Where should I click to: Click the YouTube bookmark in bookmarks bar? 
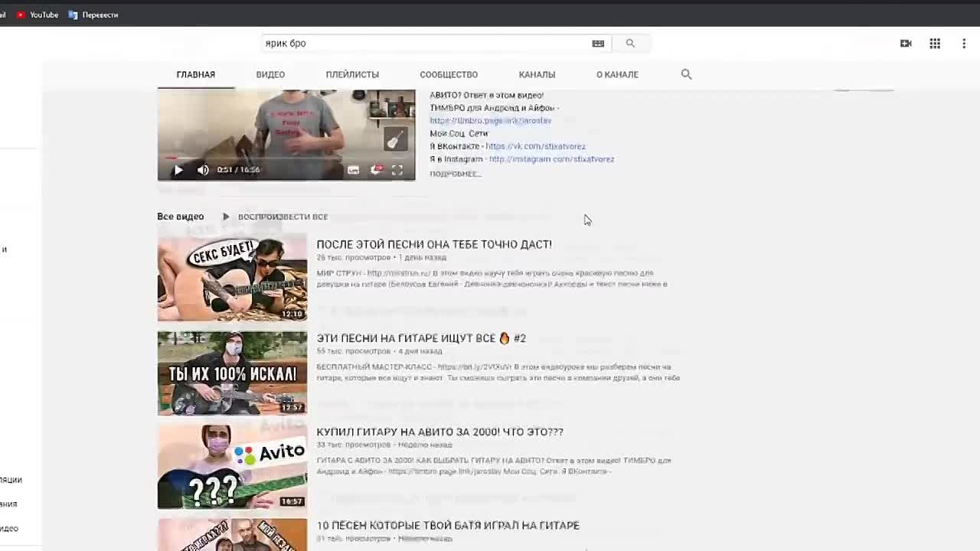coord(38,15)
